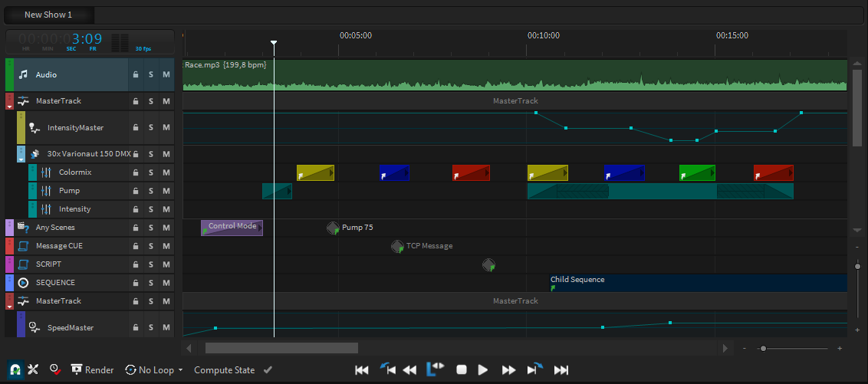Image resolution: width=868 pixels, height=384 pixels.
Task: Select the Pump 75 cue marker
Action: point(333,228)
